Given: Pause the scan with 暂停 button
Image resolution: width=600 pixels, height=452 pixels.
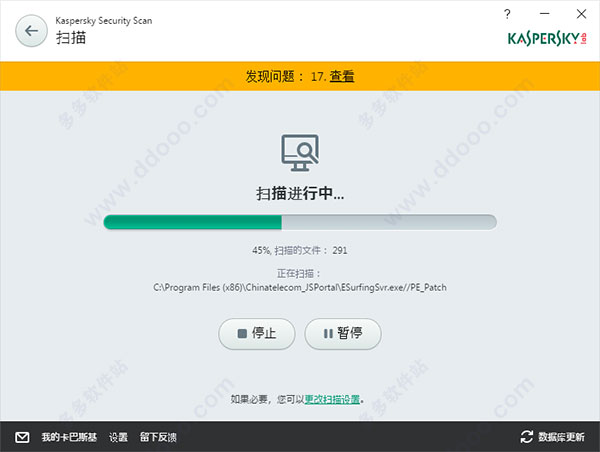Looking at the screenshot, I should click(343, 334).
